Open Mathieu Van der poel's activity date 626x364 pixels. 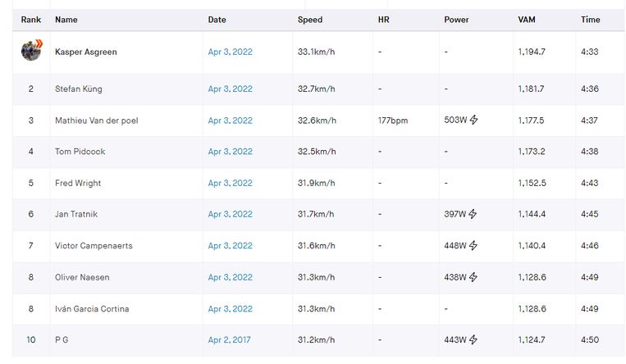pos(230,121)
